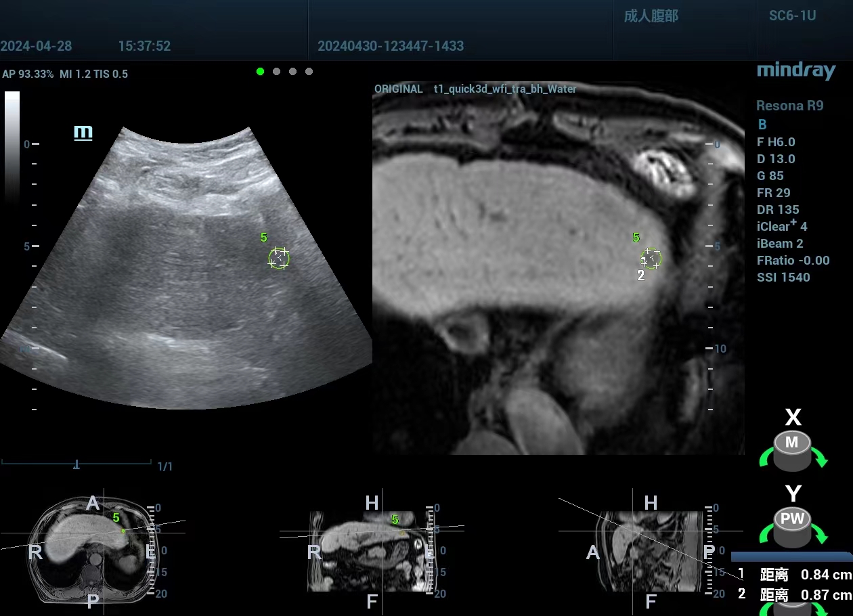853x616 pixels.
Task: Click the probe orientation 'm' marker
Action: click(83, 132)
